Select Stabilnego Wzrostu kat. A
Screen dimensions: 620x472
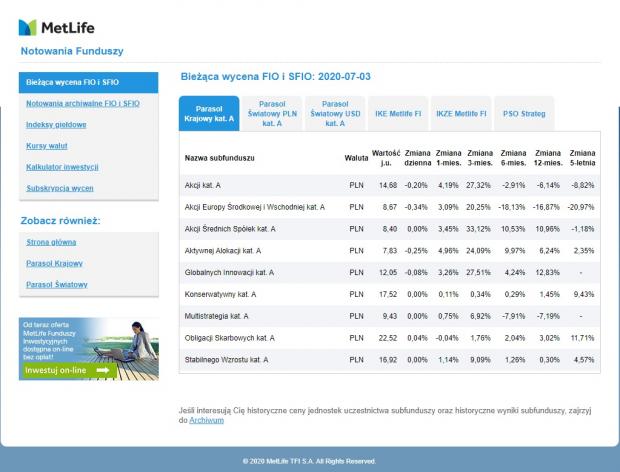(226, 360)
